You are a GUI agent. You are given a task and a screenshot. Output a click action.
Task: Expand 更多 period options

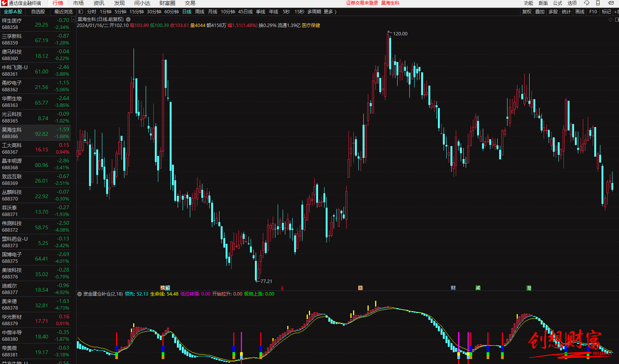330,12
